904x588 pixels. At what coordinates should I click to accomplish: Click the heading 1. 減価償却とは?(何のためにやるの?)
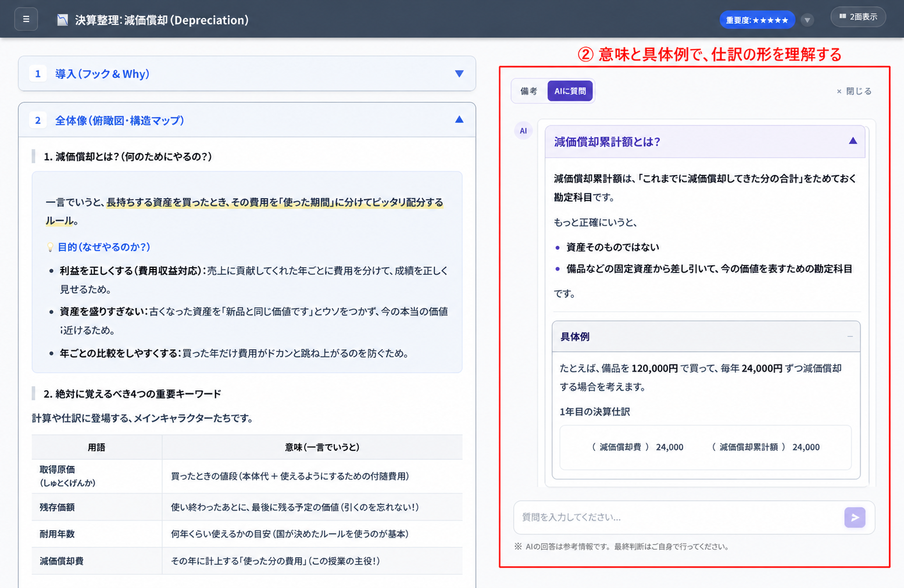[128, 156]
